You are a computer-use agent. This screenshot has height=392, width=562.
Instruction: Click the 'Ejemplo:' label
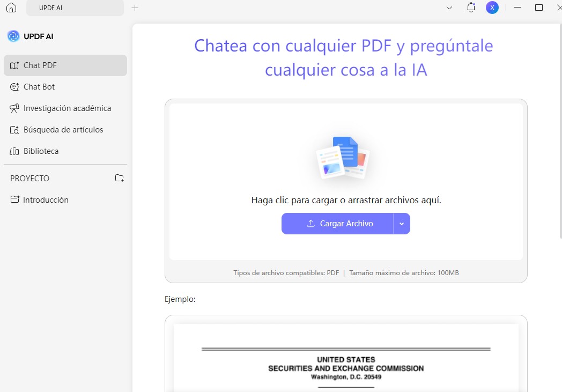point(180,299)
